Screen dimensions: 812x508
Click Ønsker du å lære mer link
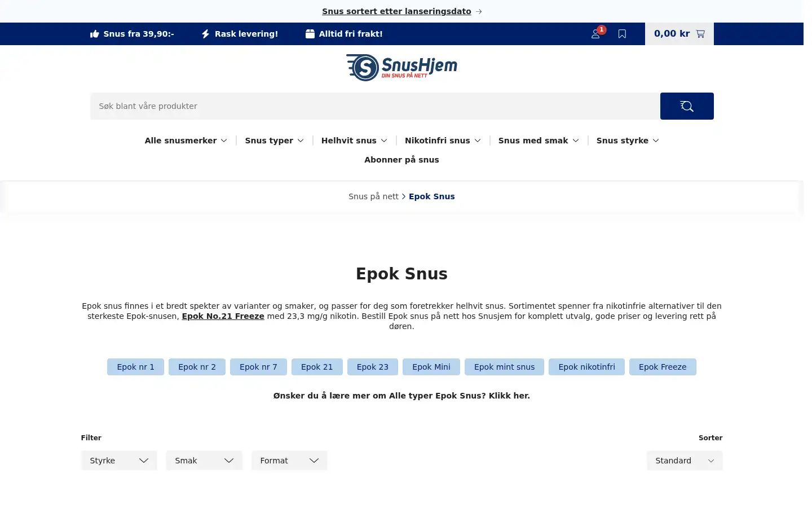click(401, 396)
